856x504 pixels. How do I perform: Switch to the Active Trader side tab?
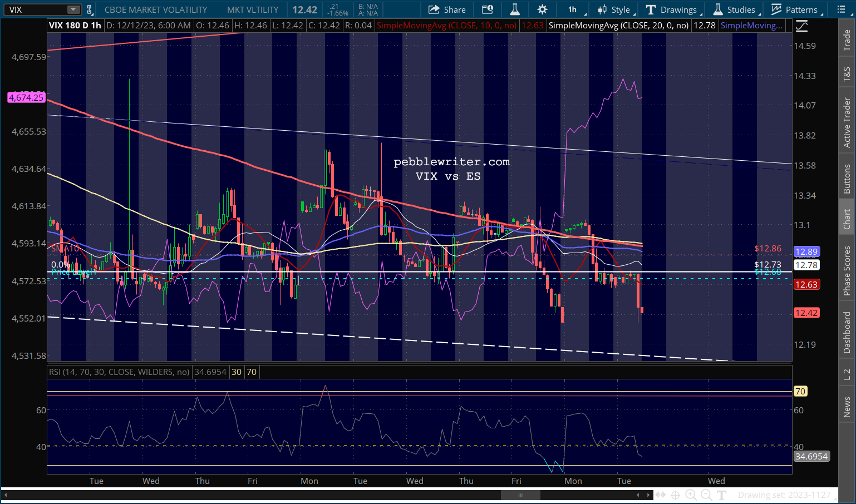[x=847, y=122]
